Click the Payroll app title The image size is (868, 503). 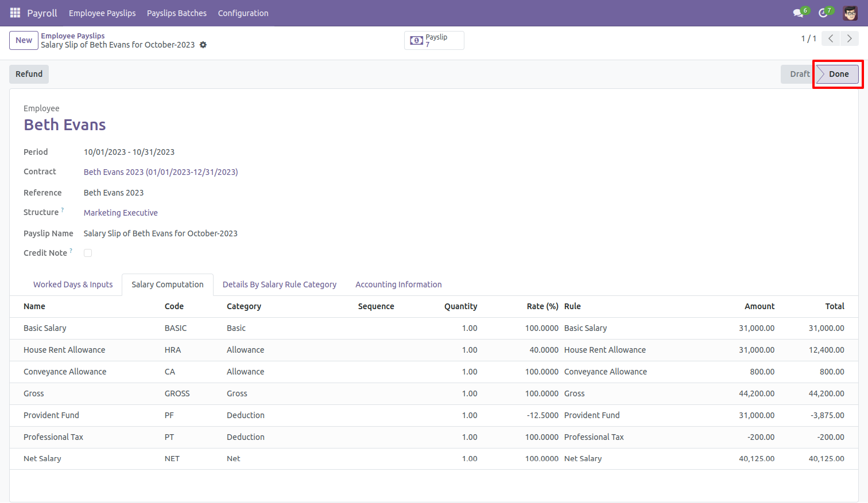coord(42,13)
